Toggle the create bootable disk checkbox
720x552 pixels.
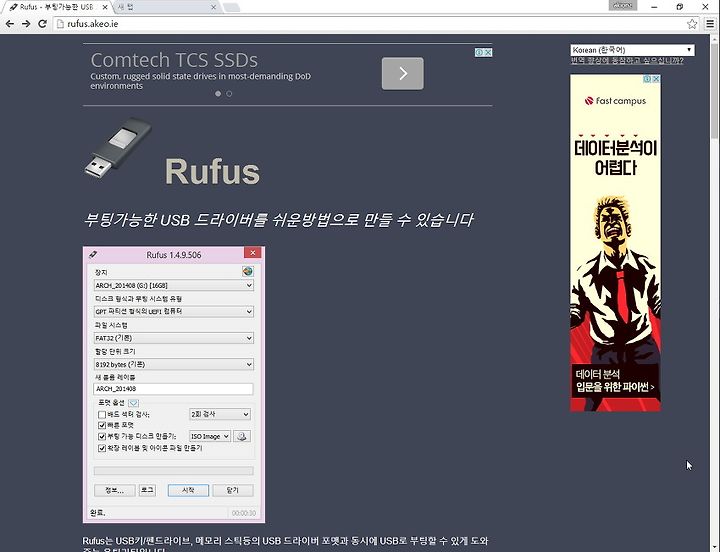(x=102, y=436)
